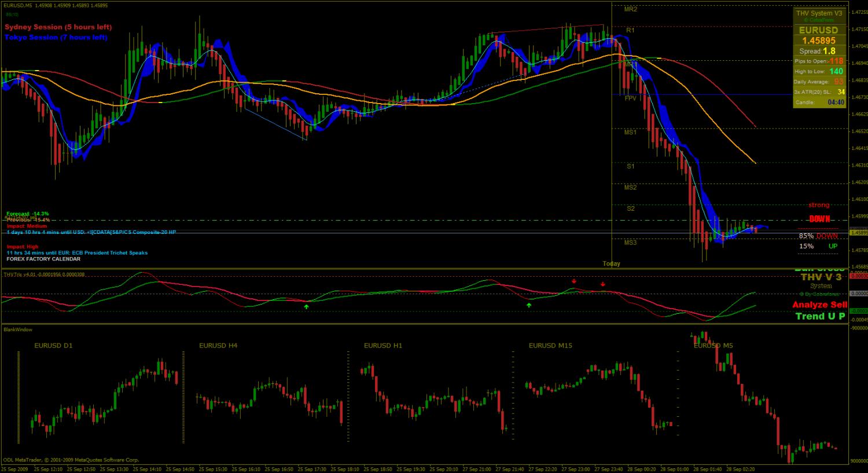Click the green up arrow near 27 Sep 21:40
868x473 pixels.
(x=529, y=305)
